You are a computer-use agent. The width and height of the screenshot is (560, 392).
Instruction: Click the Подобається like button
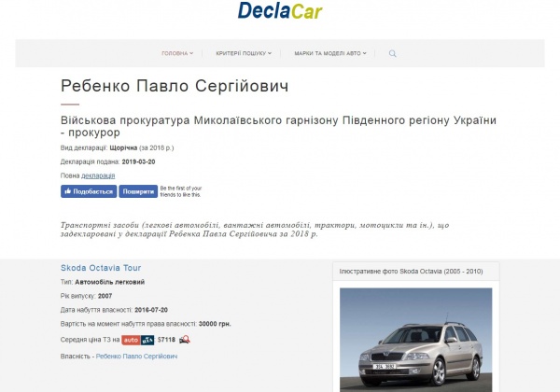[x=89, y=191]
